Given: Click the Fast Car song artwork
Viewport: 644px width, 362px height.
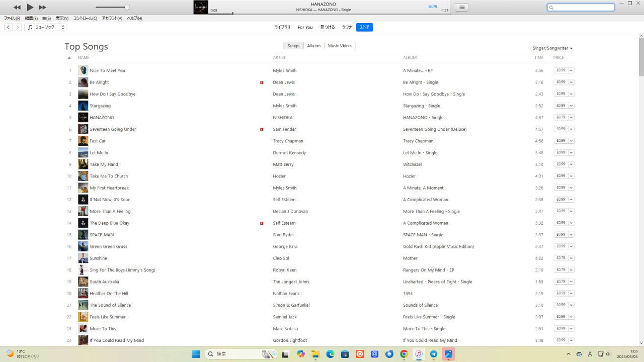Looking at the screenshot, I should pyautogui.click(x=83, y=141).
